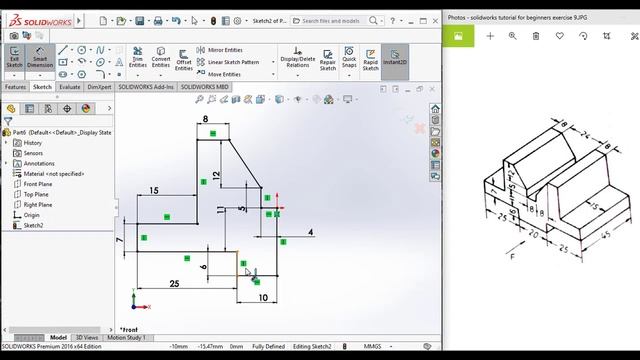
Task: Select the 3D Views bottom tab
Action: (87, 338)
